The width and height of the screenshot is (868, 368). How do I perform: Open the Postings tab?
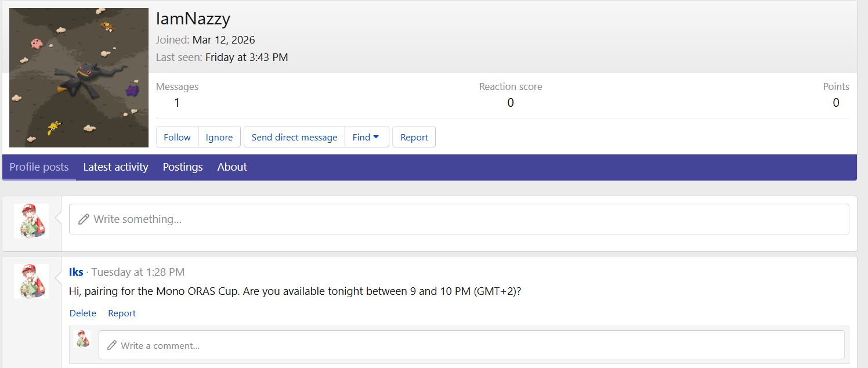183,167
